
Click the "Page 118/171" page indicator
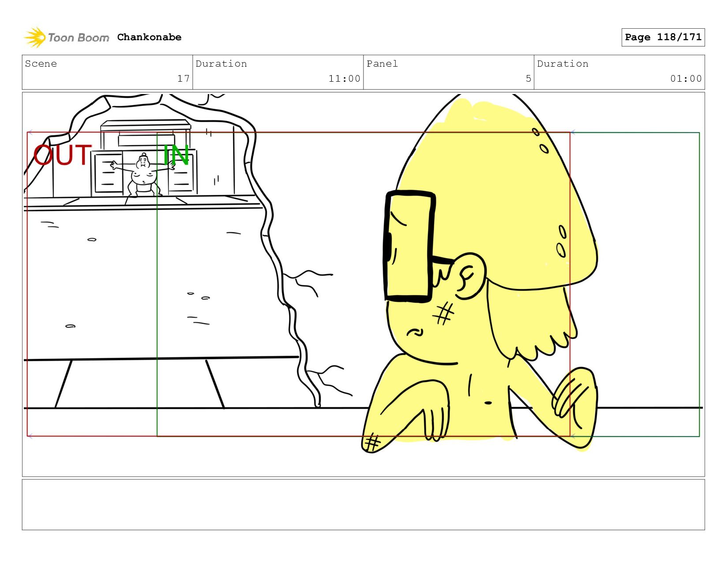pyautogui.click(x=663, y=37)
